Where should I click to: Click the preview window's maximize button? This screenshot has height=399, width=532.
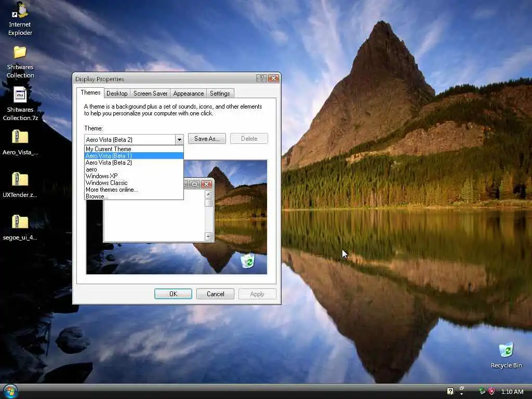(195, 184)
